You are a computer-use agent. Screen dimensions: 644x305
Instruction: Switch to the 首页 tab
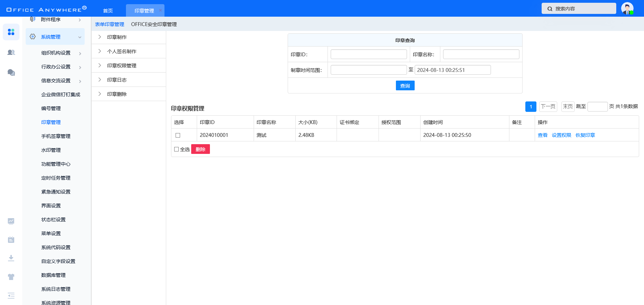point(108,11)
